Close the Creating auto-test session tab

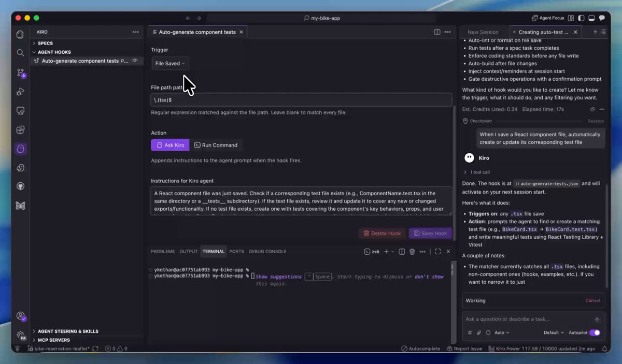tap(576, 32)
